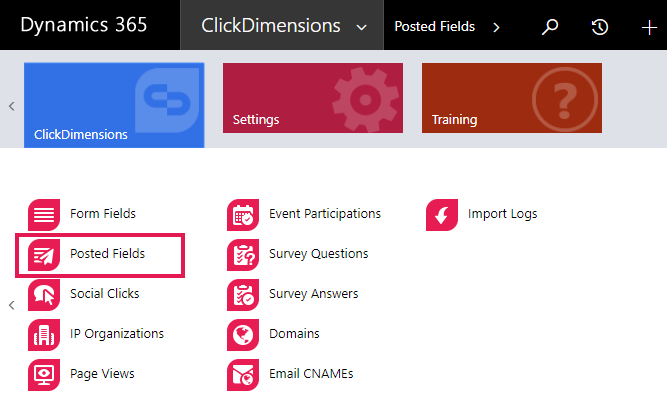Open the Page Views monitor icon
The image size is (667, 396).
click(44, 374)
